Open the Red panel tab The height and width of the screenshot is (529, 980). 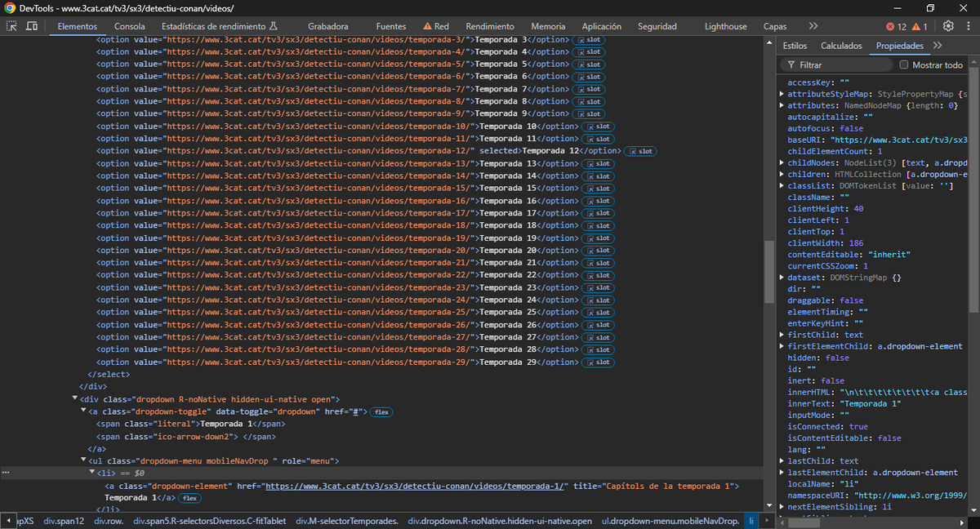pyautogui.click(x=435, y=26)
